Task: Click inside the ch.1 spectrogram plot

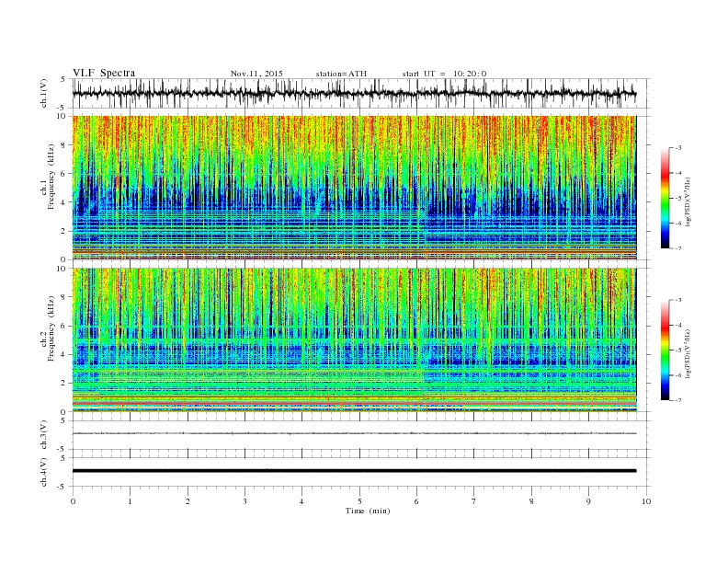Action: pos(354,188)
